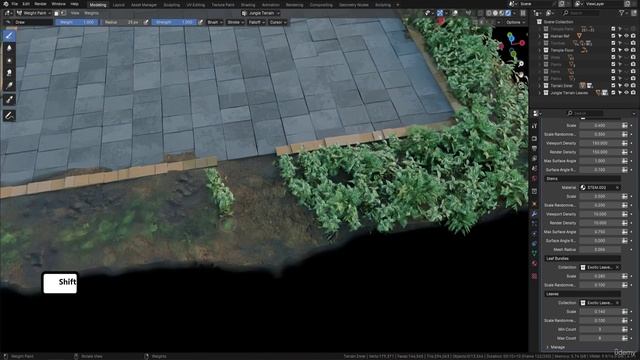Adjust the brush Weight slider
640x360 pixels.
click(x=77, y=22)
